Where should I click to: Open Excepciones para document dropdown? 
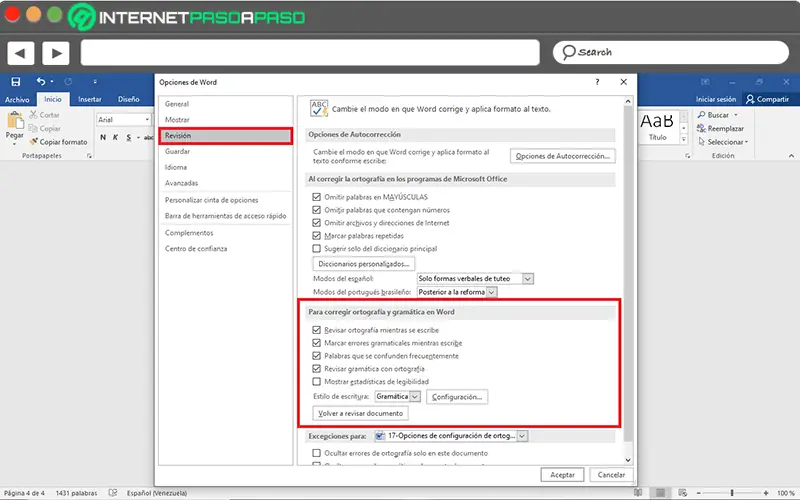pyautogui.click(x=522, y=436)
